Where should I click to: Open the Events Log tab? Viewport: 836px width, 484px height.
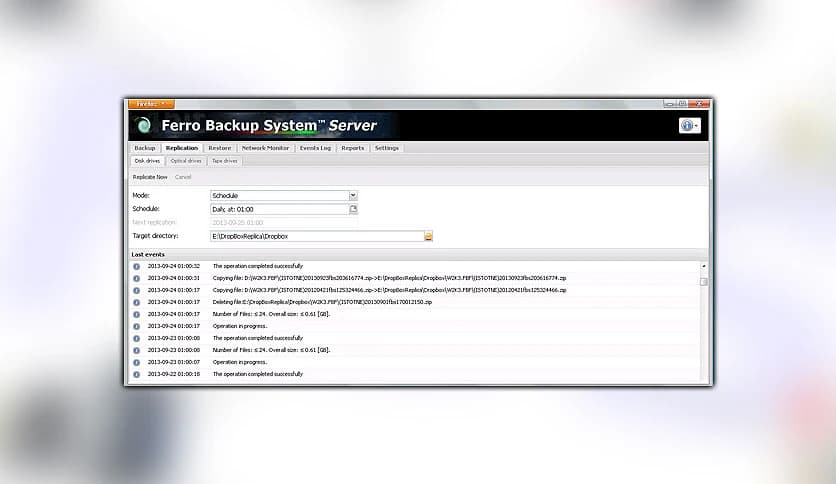(315, 148)
